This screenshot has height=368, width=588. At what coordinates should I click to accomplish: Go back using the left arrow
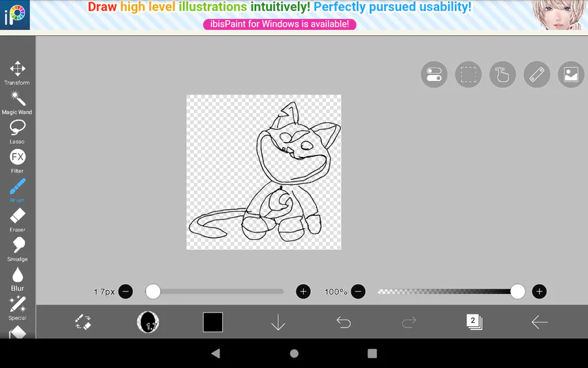tap(540, 322)
